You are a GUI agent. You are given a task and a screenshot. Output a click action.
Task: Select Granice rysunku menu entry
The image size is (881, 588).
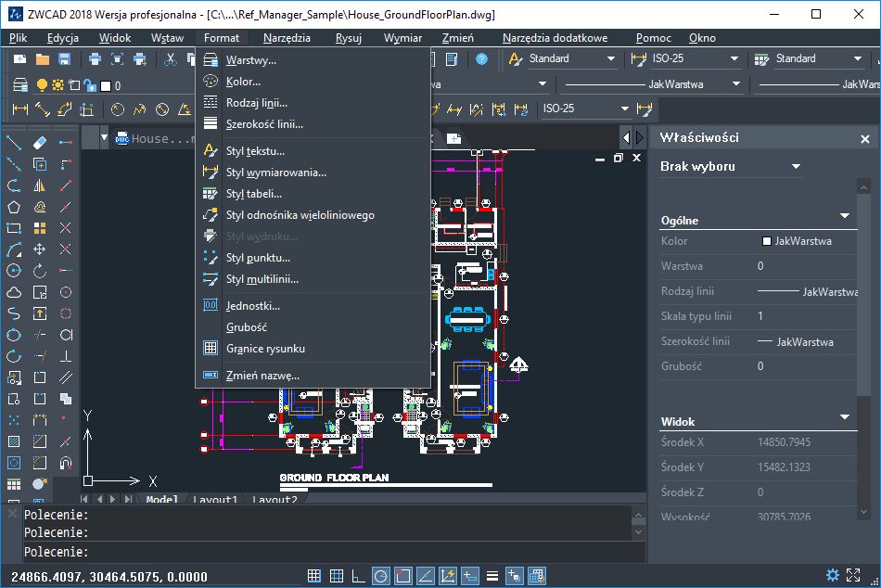tap(313, 349)
